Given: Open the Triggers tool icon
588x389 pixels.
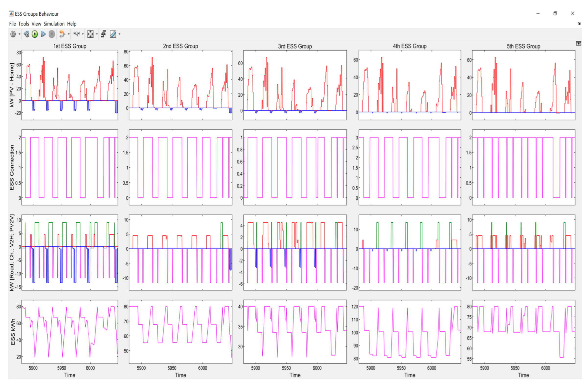Looking at the screenshot, I should click(104, 34).
